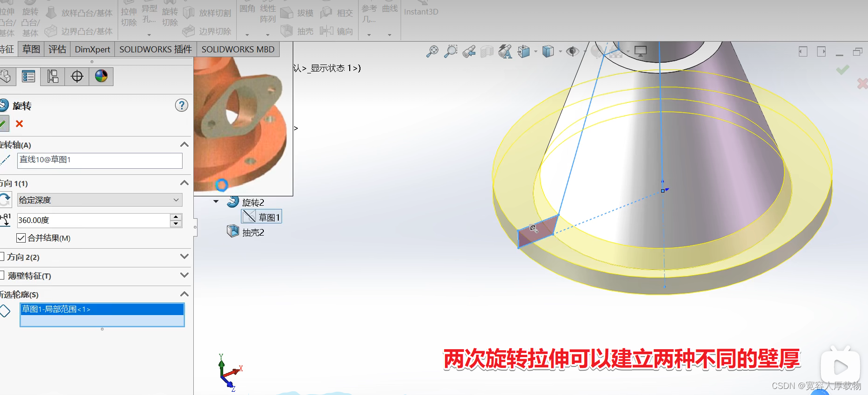Screen dimensions: 868x395
Task: Click the View Settings monitor icon
Action: (640, 51)
